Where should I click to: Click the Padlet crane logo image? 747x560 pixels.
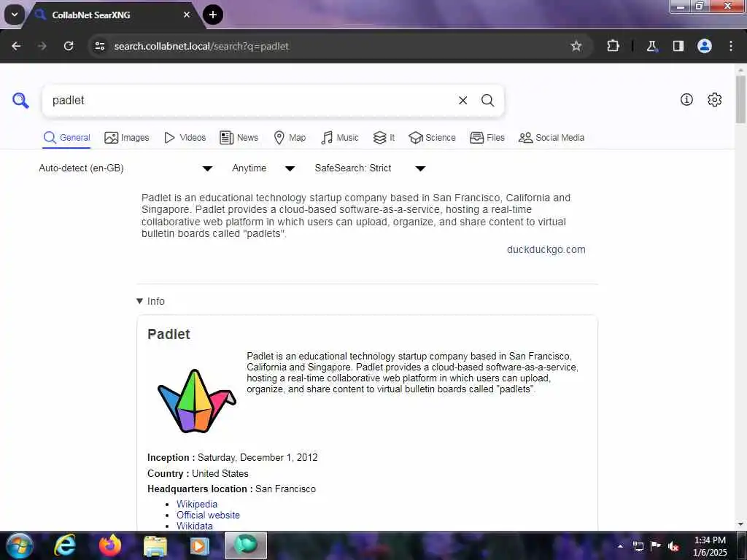196,401
